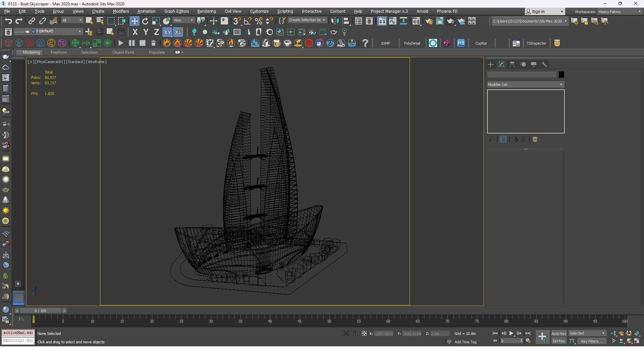Toggle Set Key mode
The height and width of the screenshot is (349, 644).
click(x=559, y=341)
